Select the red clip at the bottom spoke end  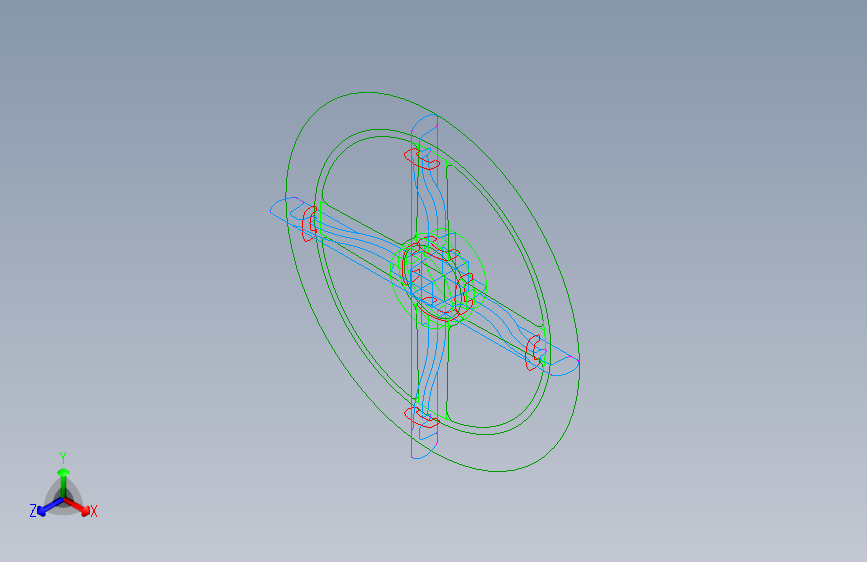pos(421,417)
